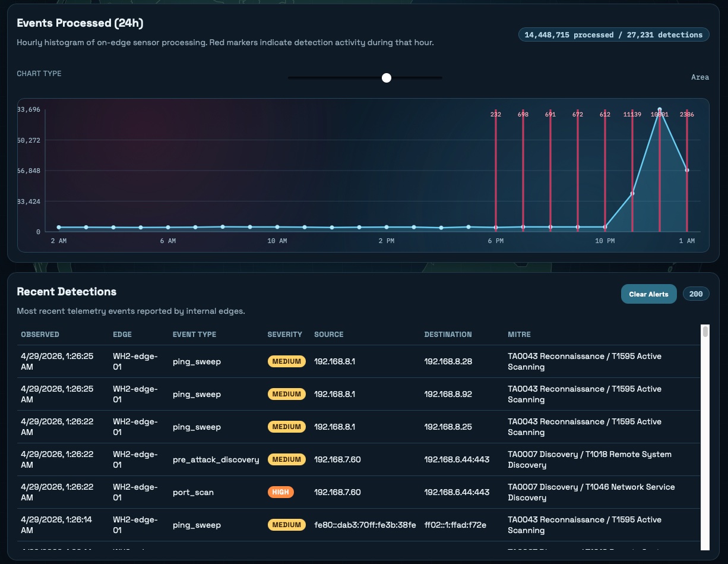Select the pre_attack_discovery detection row
This screenshot has height=564, width=728.
point(356,459)
